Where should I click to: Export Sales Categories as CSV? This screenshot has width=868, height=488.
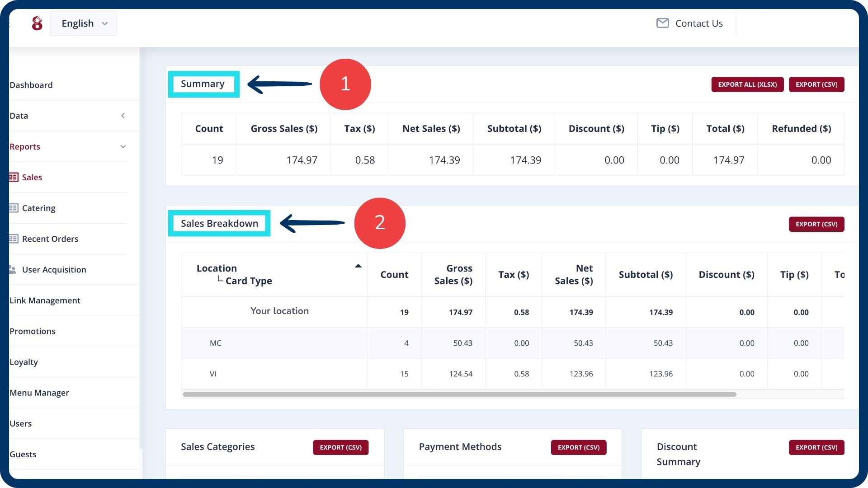pyautogui.click(x=340, y=447)
